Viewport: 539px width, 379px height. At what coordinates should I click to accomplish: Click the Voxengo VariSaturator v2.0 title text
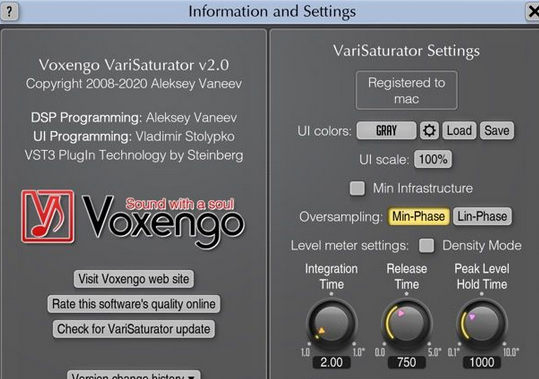coord(134,65)
